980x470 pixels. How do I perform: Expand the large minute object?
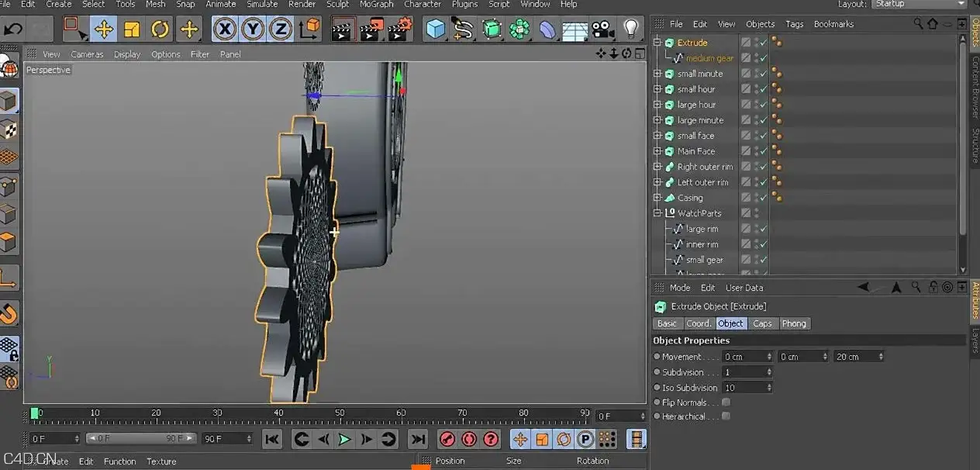pos(657,120)
